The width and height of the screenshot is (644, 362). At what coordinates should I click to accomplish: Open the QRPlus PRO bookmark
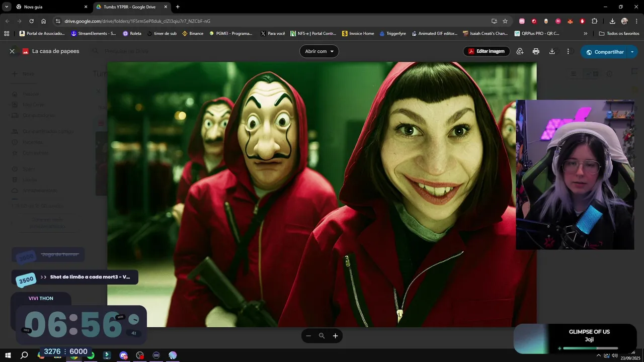coord(537,33)
